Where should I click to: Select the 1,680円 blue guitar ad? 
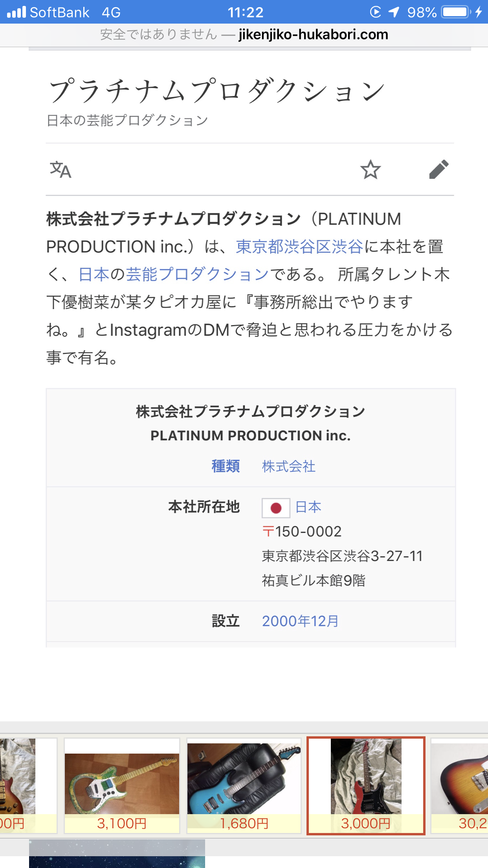click(244, 786)
